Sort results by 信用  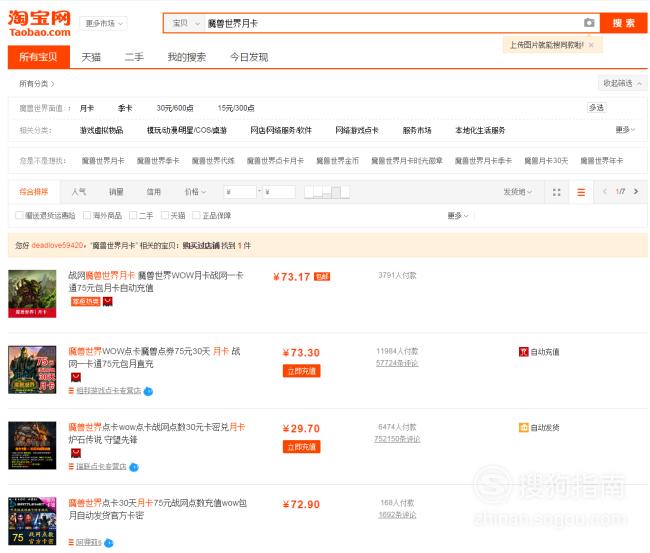coord(153,192)
